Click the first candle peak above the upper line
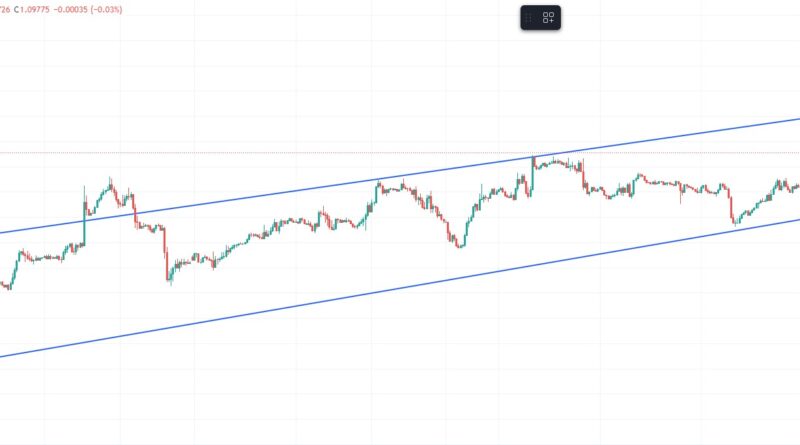Viewport: 800px width, 445px height. 110,183
